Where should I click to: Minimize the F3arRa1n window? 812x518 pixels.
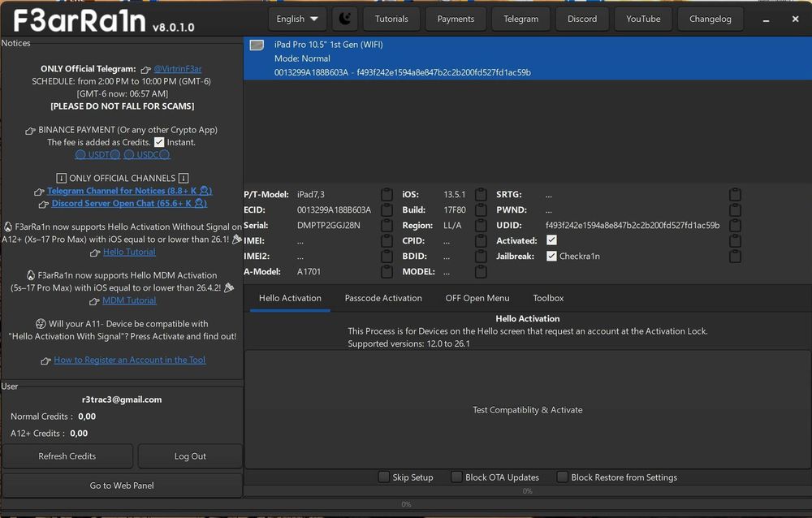click(766, 19)
